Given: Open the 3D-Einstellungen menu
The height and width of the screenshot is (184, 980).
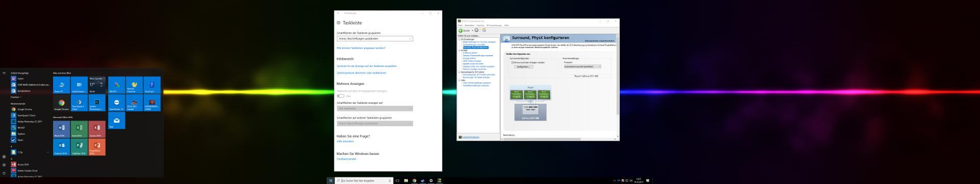Looking at the screenshot, I should [495, 25].
